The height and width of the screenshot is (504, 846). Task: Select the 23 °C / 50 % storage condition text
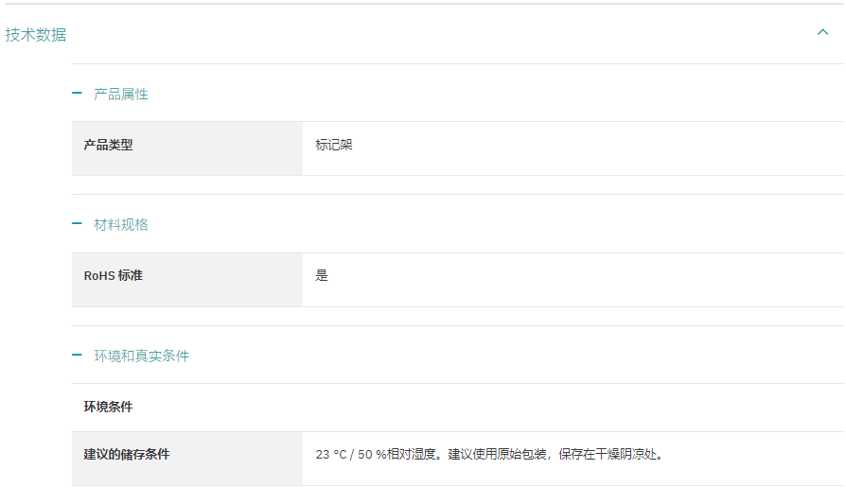489,455
